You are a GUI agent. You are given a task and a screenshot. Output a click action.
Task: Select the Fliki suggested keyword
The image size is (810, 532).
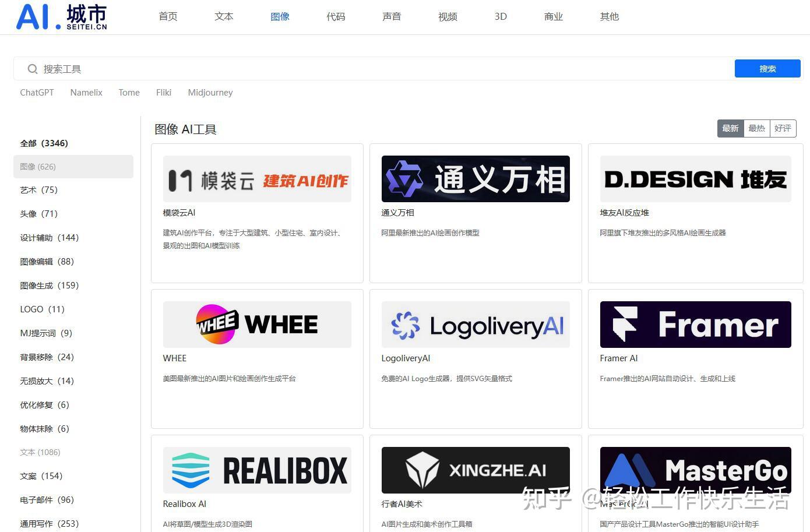click(x=164, y=93)
